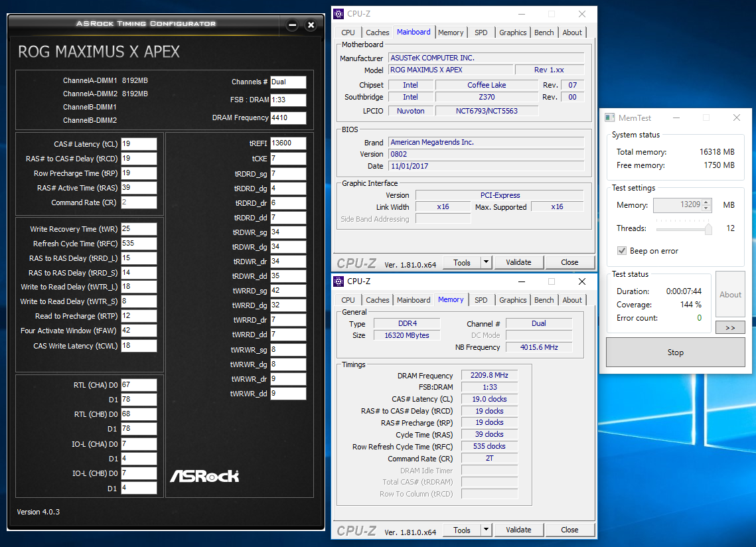
Task: Minimize the lower CPU-Z Memory window
Action: (x=522, y=281)
